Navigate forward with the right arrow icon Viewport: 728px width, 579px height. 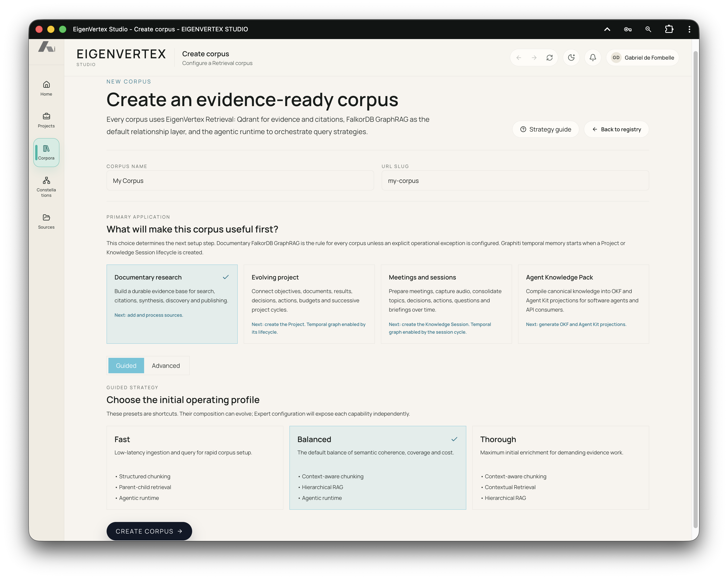coord(534,58)
